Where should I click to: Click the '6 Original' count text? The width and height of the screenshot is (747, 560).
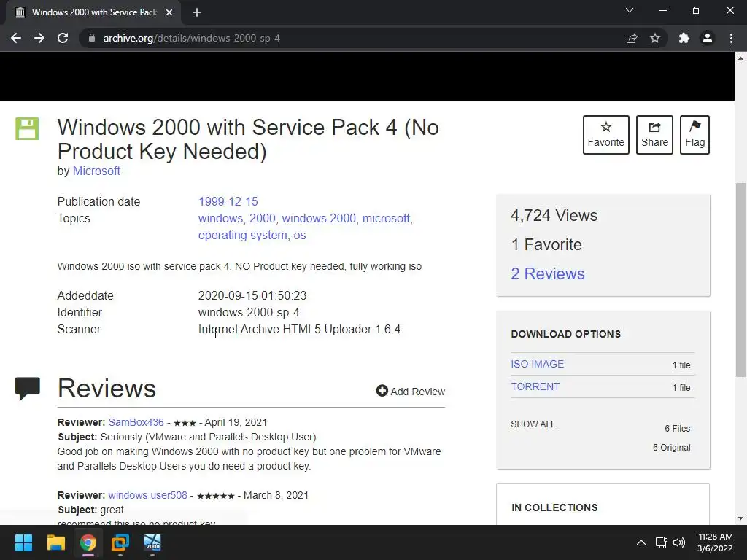point(671,448)
